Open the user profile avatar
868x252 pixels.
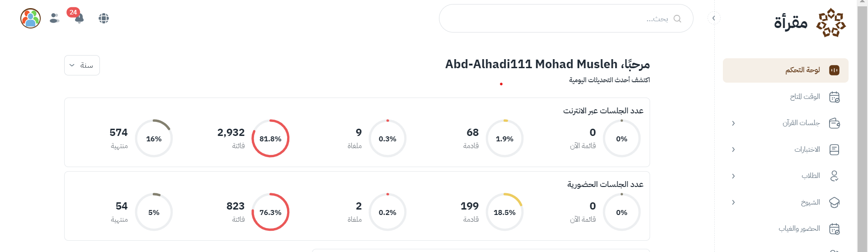[30, 18]
